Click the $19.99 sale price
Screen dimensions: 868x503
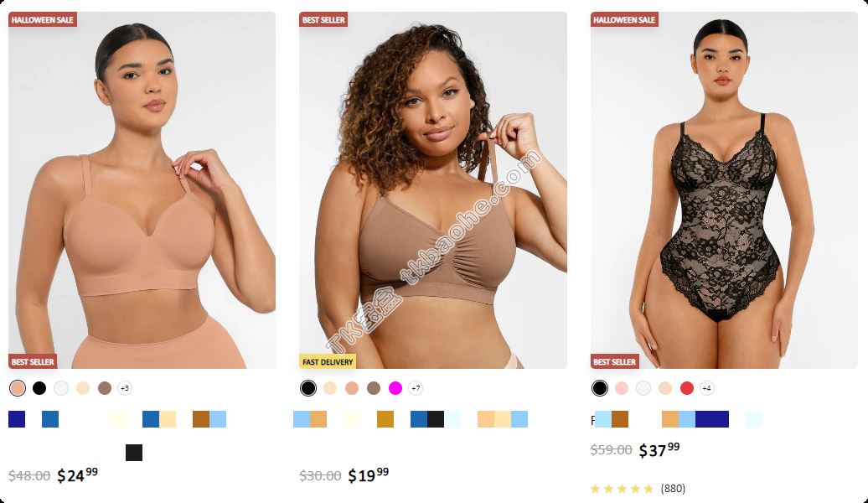click(369, 474)
